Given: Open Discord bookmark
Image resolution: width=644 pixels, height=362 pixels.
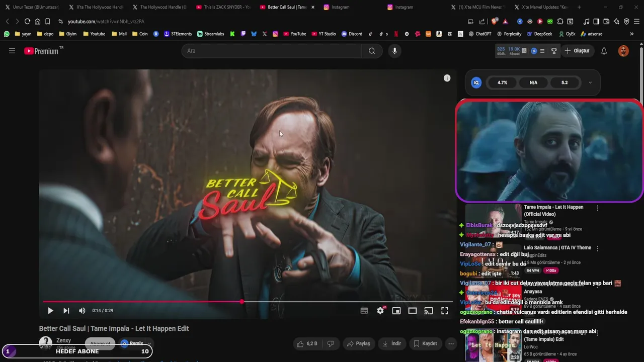Looking at the screenshot, I should pos(352,34).
